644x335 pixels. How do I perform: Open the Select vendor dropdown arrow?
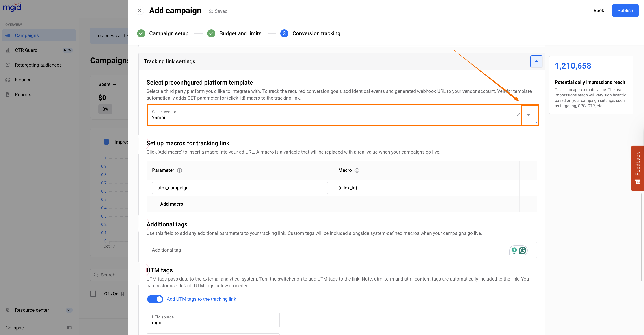coord(528,115)
